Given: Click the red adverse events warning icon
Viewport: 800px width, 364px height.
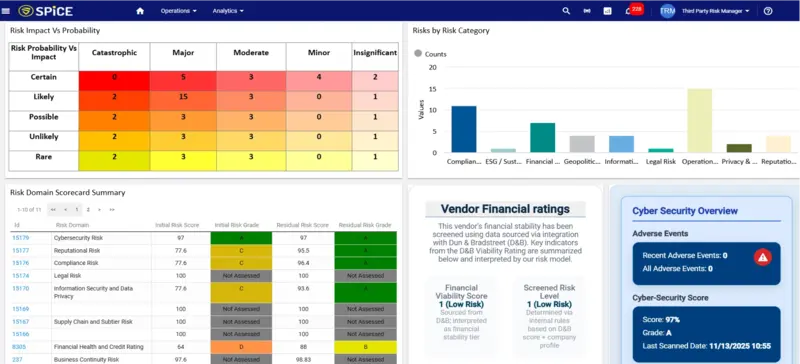Looking at the screenshot, I should tap(763, 258).
